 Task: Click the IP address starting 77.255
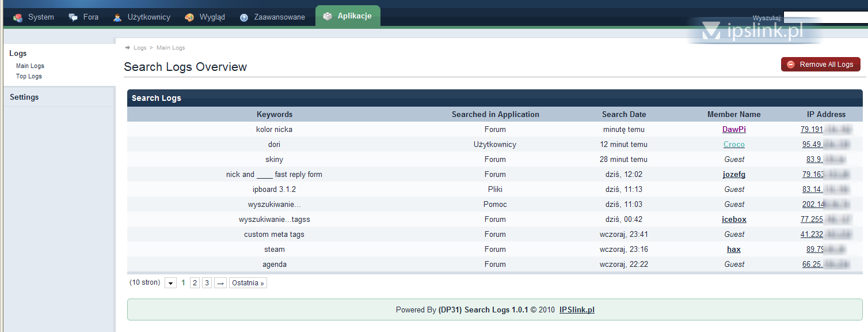[826, 220]
